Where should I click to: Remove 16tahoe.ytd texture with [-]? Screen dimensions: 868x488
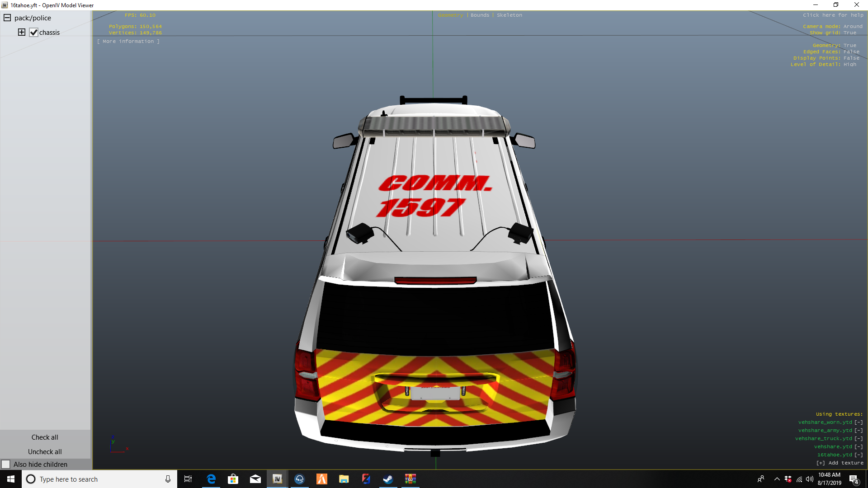(x=859, y=455)
